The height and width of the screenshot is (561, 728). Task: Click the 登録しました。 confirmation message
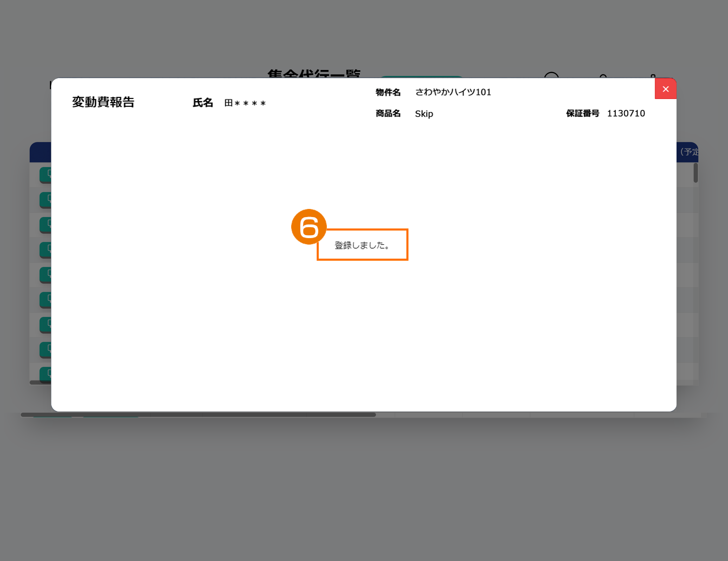(x=362, y=245)
